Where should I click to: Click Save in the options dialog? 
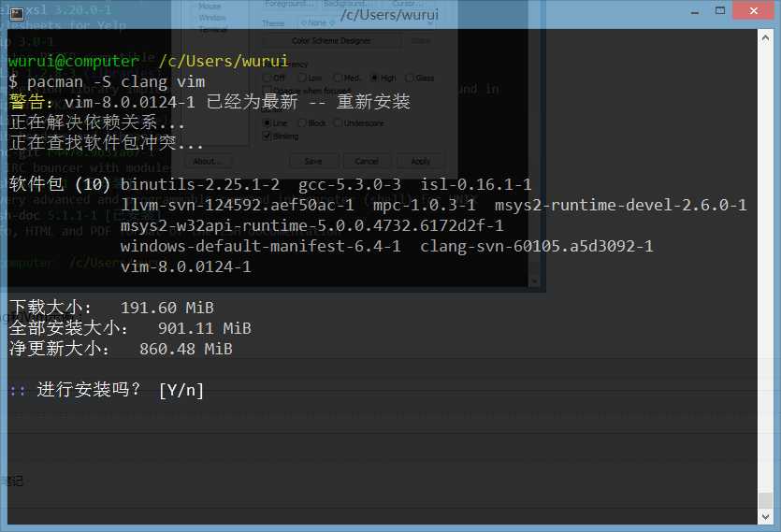313,161
